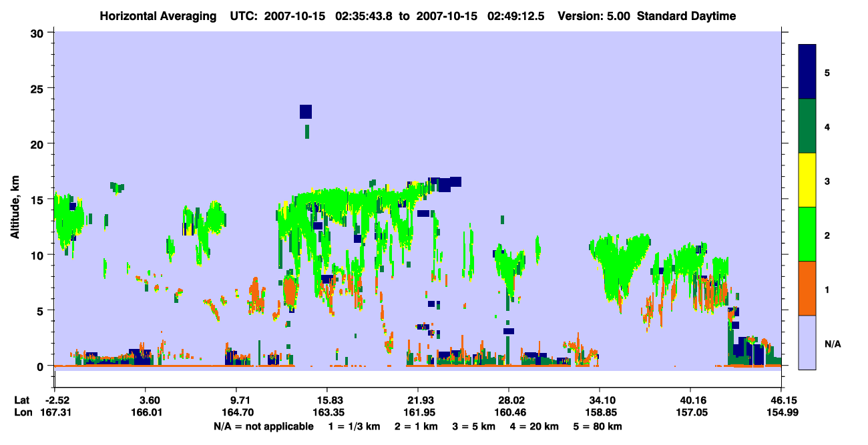Click the 15 km altitude tick label
Screen dimensions: 868x445
tap(38, 199)
